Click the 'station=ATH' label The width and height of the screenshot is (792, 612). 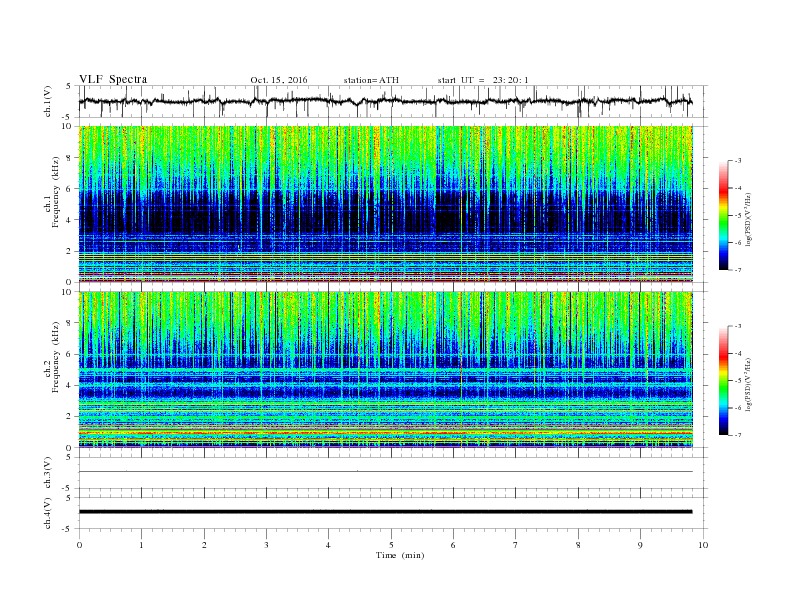point(371,80)
